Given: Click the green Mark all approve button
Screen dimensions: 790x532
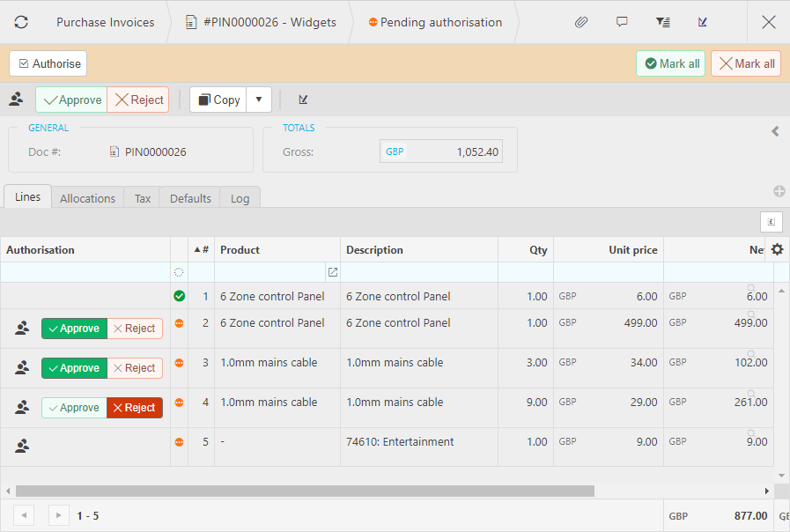Looking at the screenshot, I should [x=670, y=63].
